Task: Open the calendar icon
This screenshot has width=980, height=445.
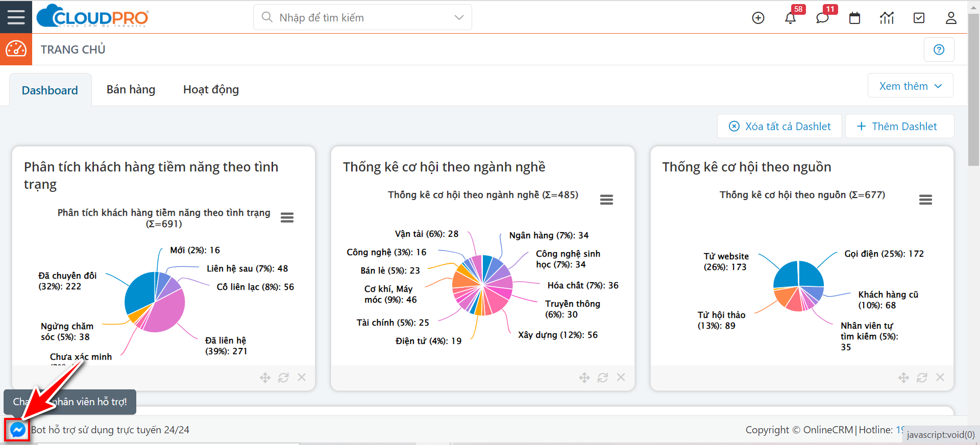Action: click(x=854, y=18)
